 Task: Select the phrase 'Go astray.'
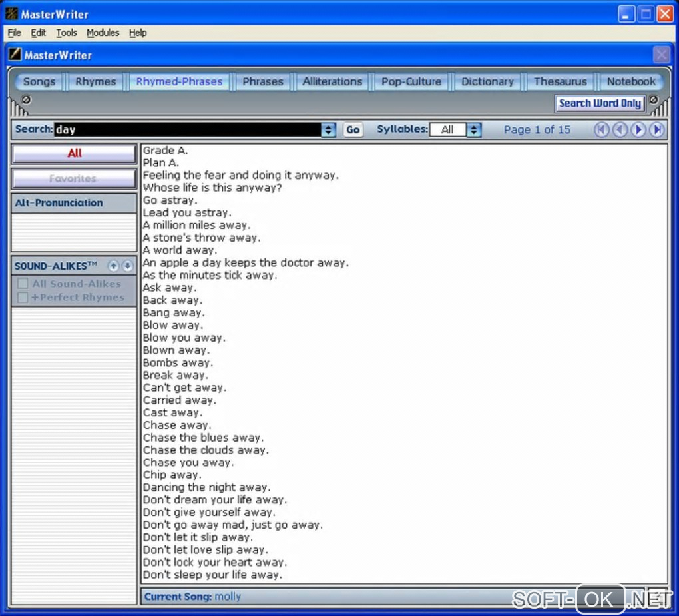pos(170,200)
